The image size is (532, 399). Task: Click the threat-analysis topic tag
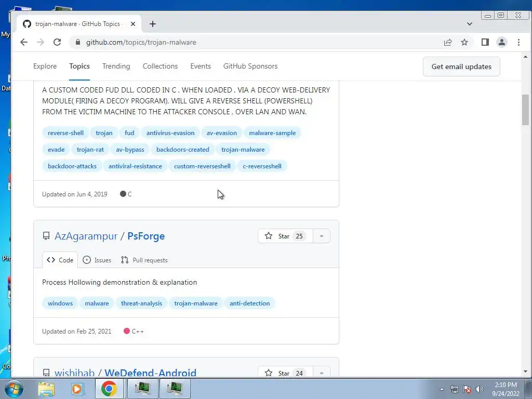pyautogui.click(x=141, y=303)
